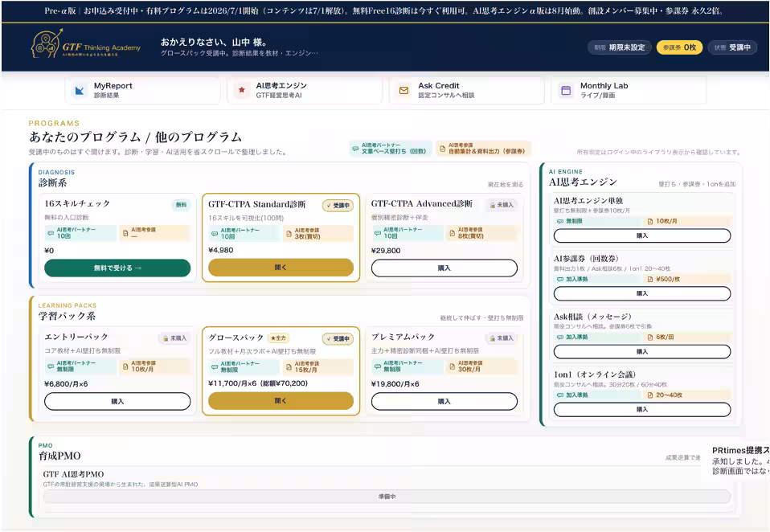Click chat icon in AI思考パートナー legend
This screenshot has height=532, width=770.
point(355,148)
